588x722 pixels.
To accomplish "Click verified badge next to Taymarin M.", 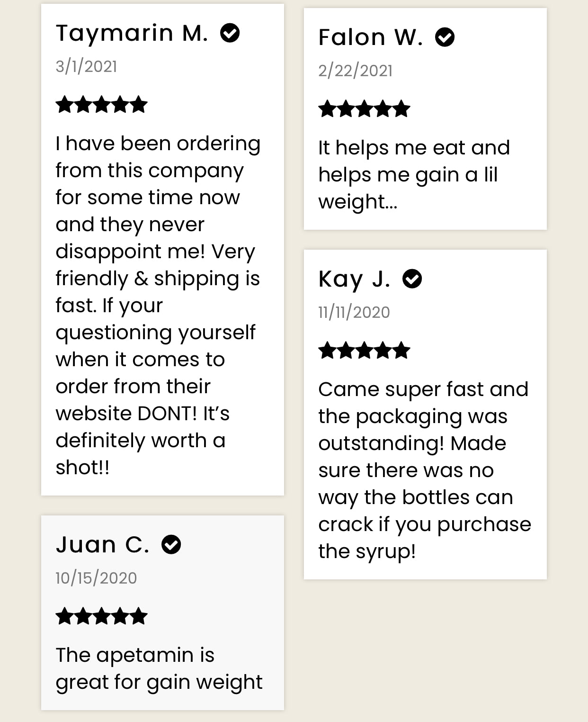I will point(230,33).
